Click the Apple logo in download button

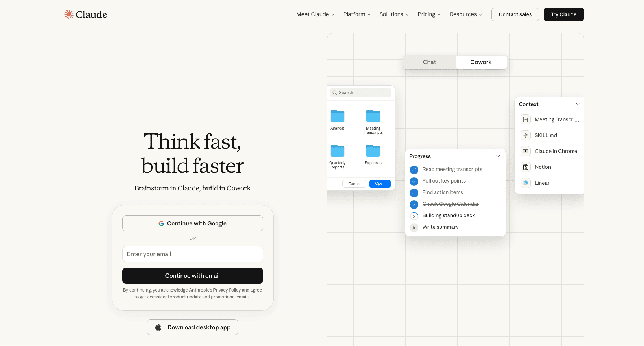coord(158,327)
